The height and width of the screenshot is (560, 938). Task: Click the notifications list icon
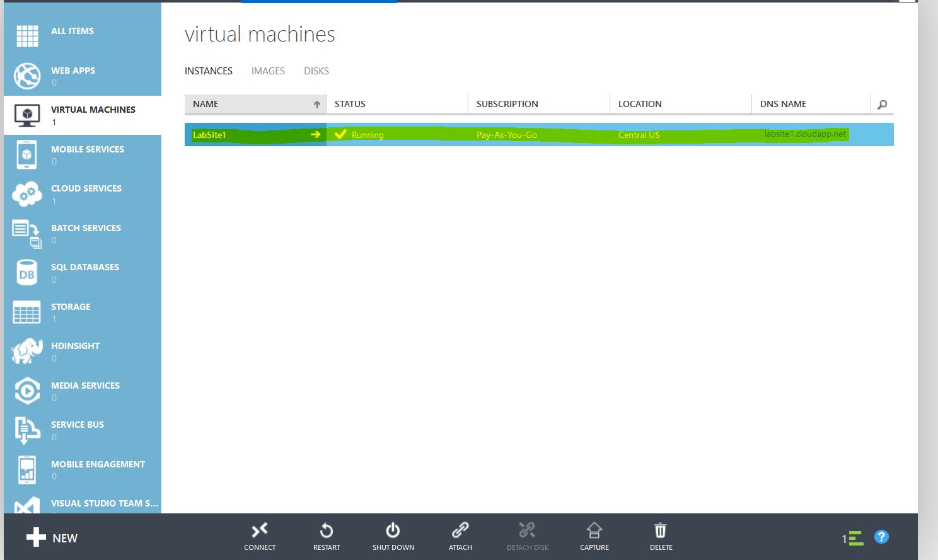point(854,539)
